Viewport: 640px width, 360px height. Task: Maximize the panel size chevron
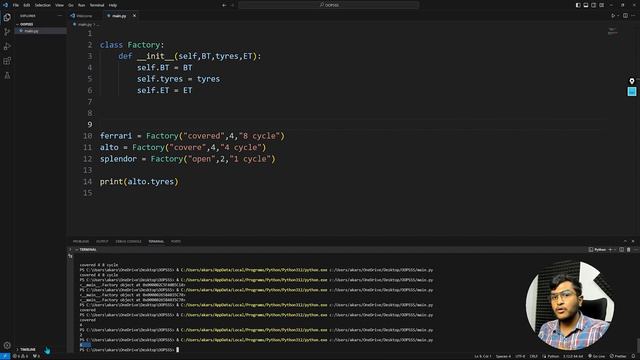(625, 241)
